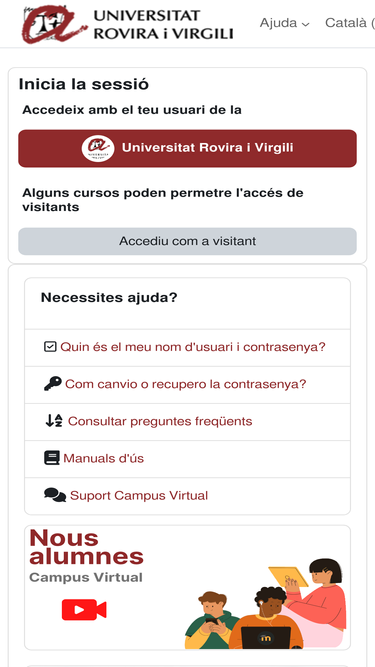Click the chat bubbles icon for support
This screenshot has height=667, width=375.
coord(55,495)
